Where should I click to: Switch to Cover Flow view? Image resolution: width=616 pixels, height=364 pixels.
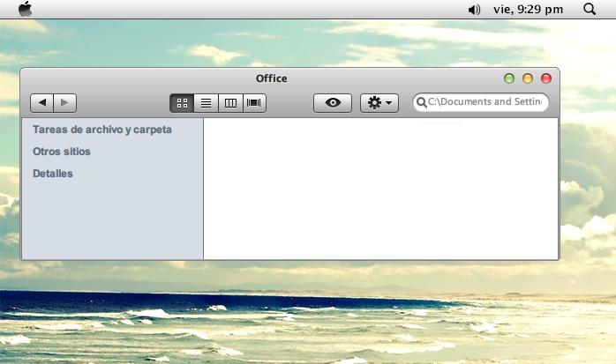[x=254, y=103]
